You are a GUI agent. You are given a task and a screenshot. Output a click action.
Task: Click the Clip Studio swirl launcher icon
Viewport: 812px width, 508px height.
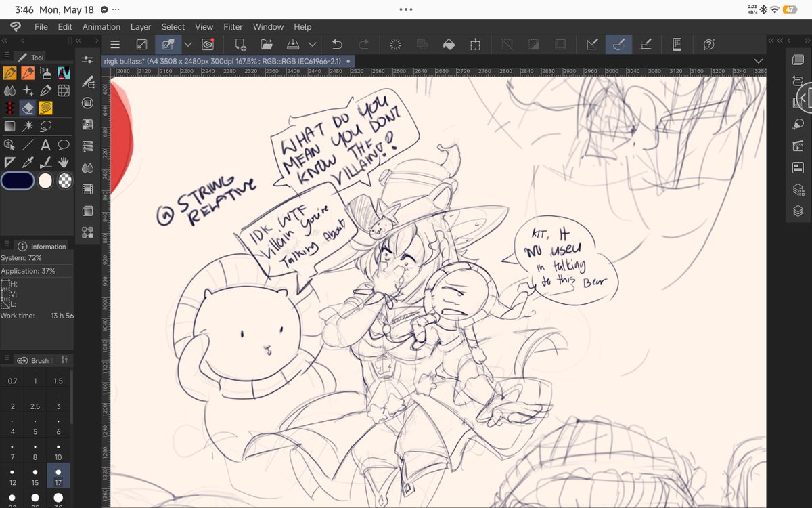208,45
